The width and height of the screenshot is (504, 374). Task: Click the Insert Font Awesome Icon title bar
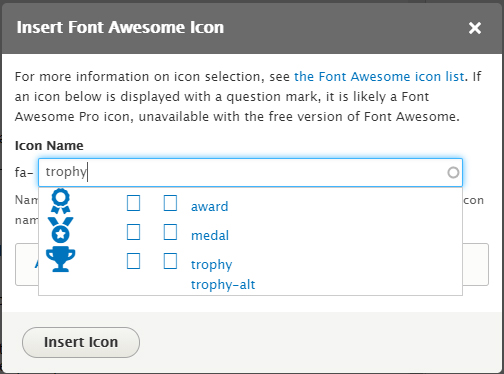point(252,28)
